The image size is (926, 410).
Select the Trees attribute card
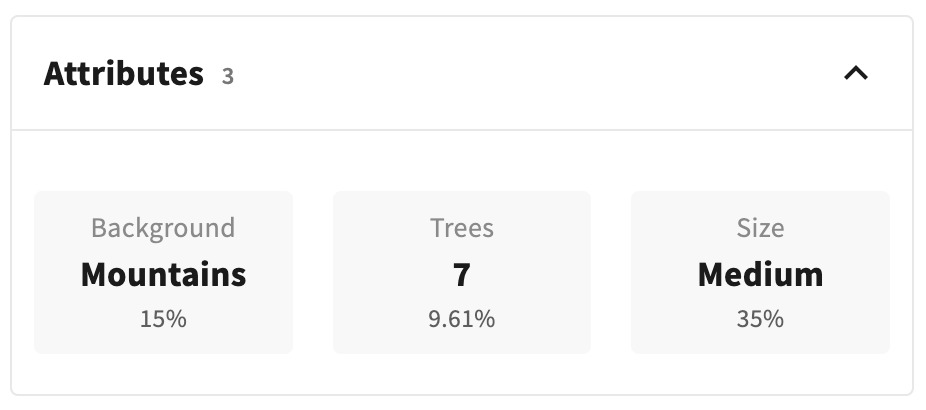pos(461,272)
